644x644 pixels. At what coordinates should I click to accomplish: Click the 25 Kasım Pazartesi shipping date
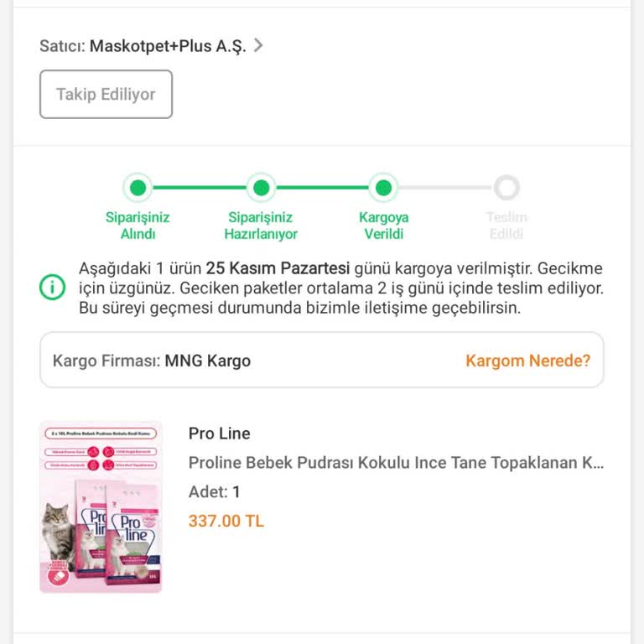pos(278,269)
